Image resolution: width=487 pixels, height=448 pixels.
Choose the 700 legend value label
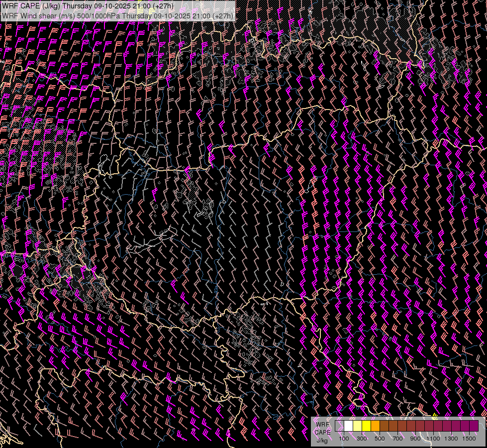click(397, 439)
